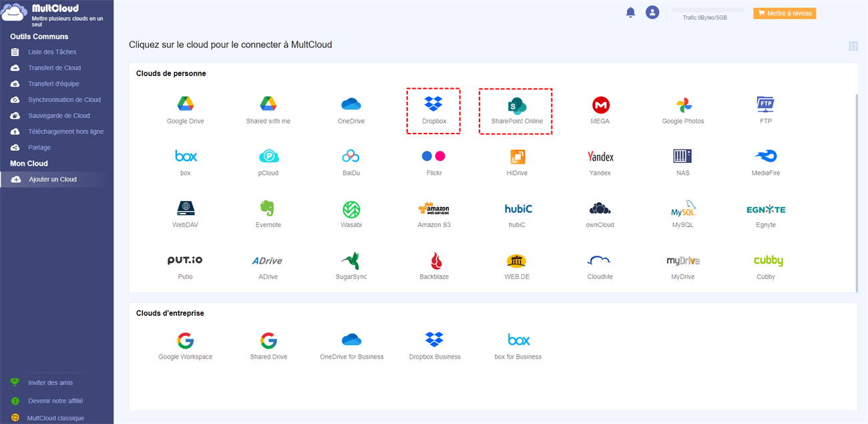Add a MySQL connection
The width and height of the screenshot is (868, 424).
(682, 214)
